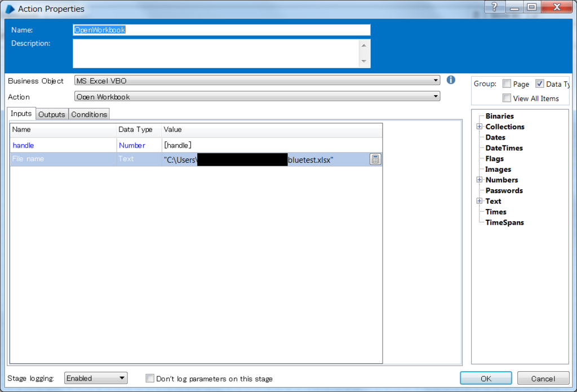Open the Business Object dropdown
Viewport: 577px width, 392px height.
point(257,81)
